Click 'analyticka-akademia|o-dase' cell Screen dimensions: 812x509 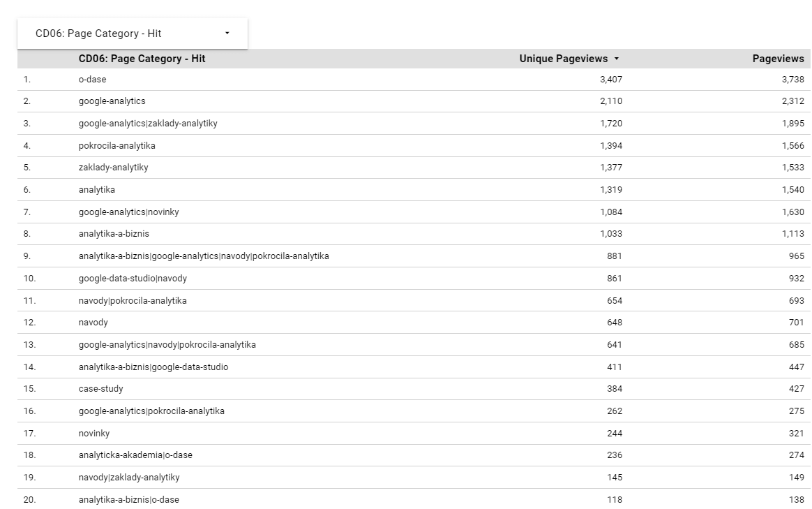point(135,455)
